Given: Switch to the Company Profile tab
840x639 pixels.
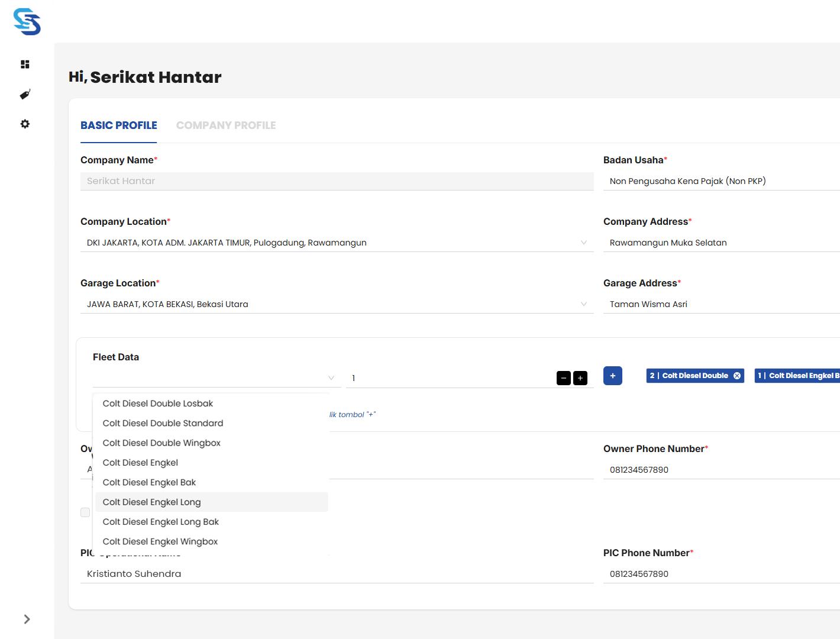Looking at the screenshot, I should pos(226,125).
